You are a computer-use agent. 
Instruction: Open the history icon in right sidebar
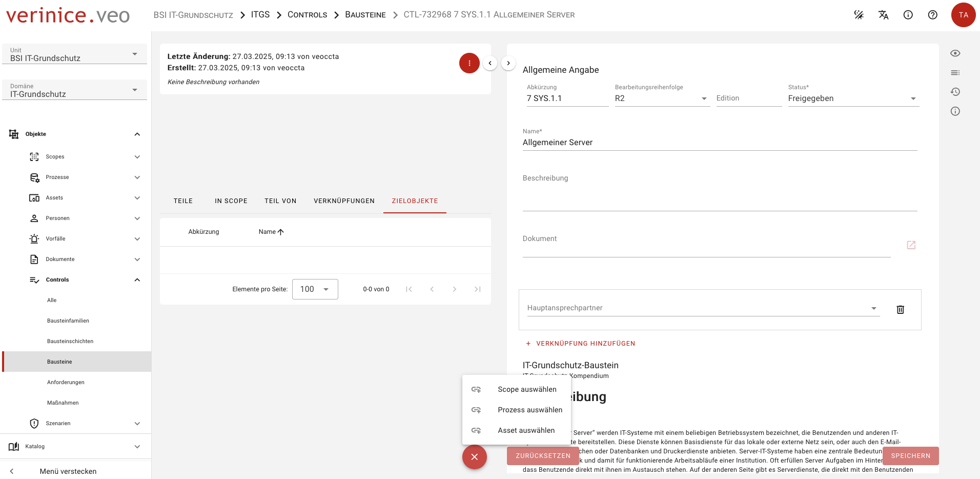coord(955,92)
